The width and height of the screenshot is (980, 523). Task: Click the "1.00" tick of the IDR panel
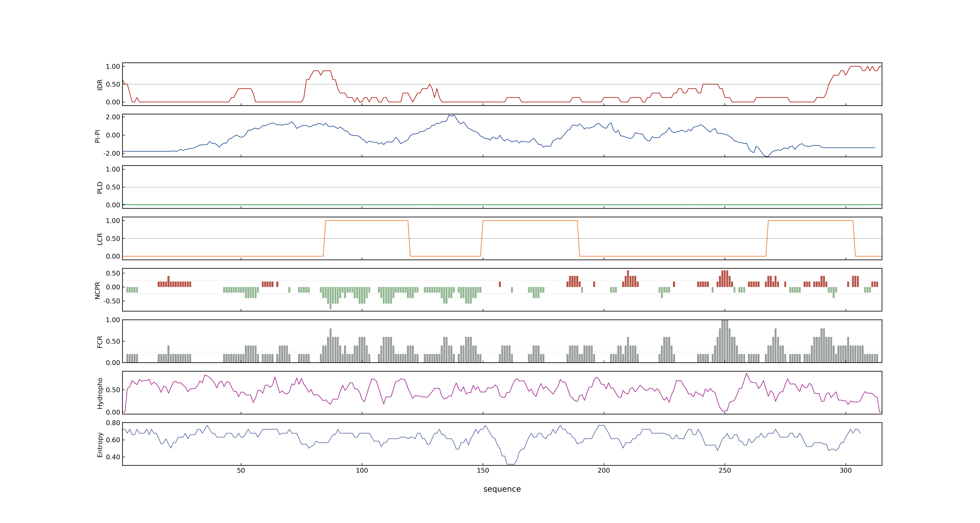113,66
